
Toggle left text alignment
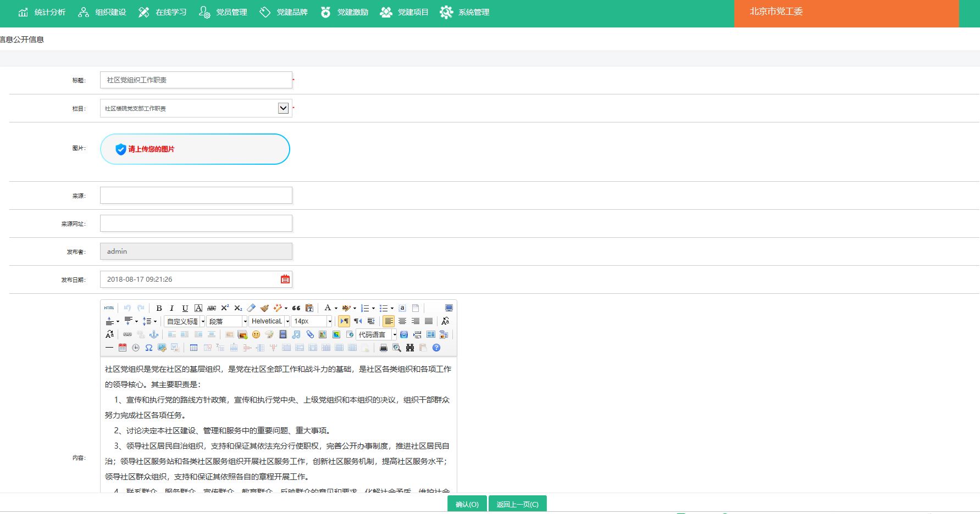point(389,321)
